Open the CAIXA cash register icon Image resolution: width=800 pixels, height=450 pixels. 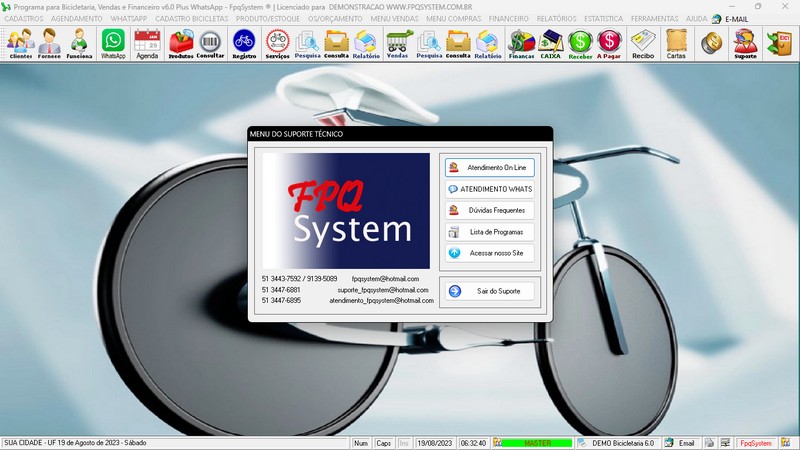tap(550, 43)
